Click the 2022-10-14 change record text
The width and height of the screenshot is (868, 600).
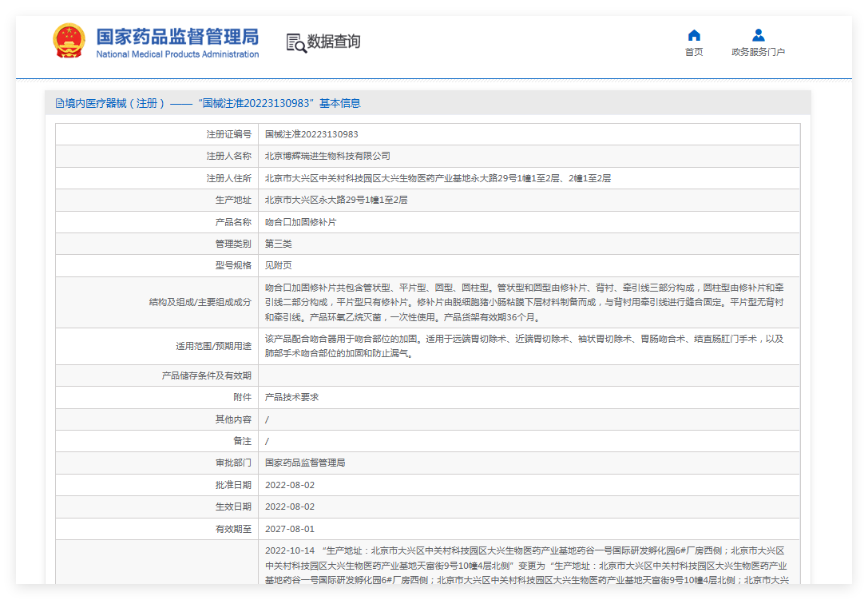coord(526,565)
